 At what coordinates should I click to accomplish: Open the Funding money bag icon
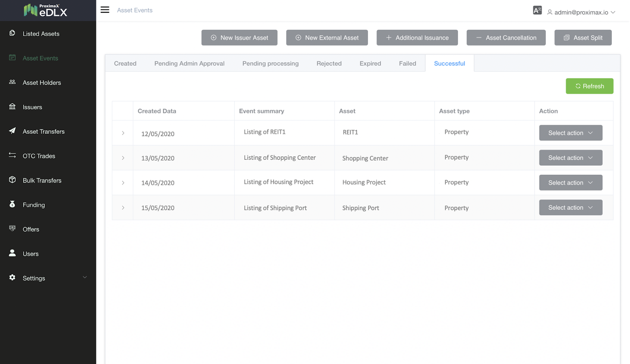[x=12, y=204]
